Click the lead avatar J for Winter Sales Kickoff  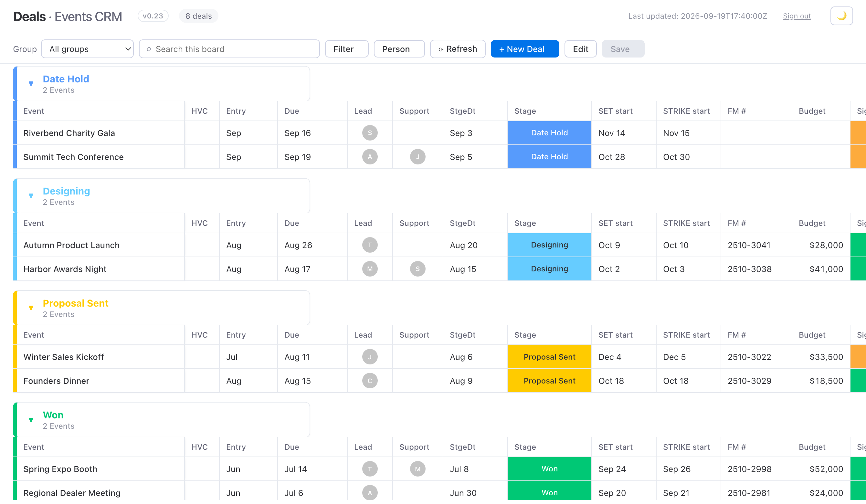370,357
